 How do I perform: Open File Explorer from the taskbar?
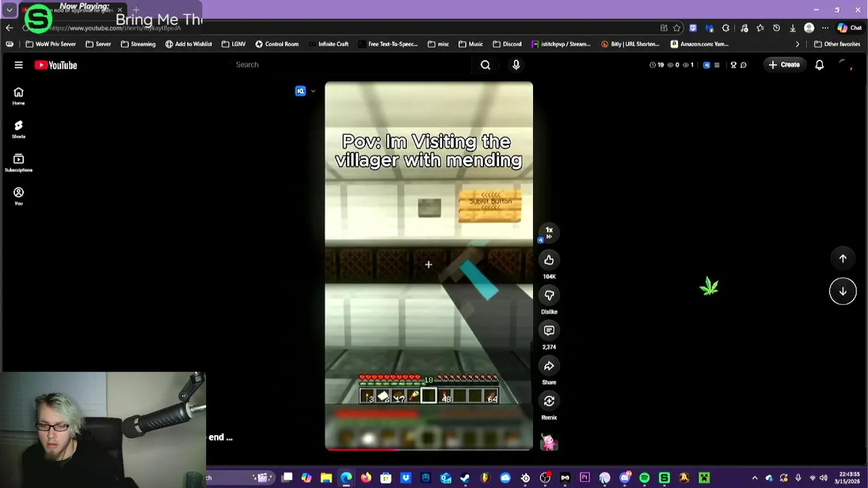click(326, 478)
